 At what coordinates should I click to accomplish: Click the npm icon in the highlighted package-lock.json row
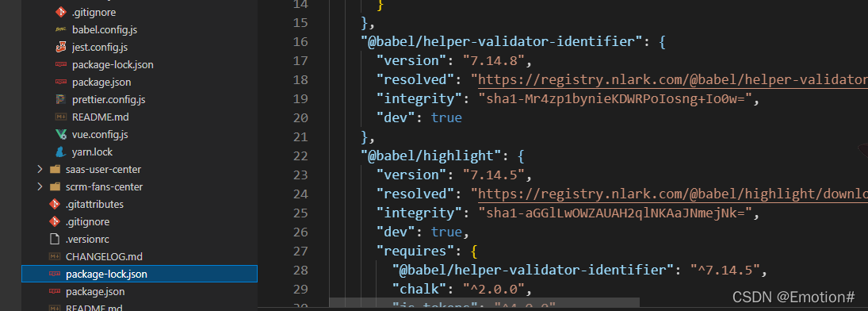click(54, 274)
